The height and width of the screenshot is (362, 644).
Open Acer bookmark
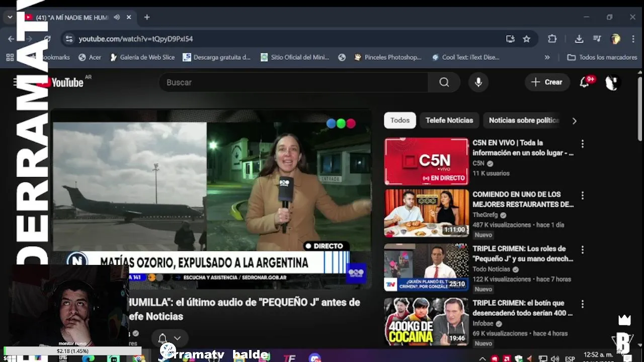(x=90, y=57)
